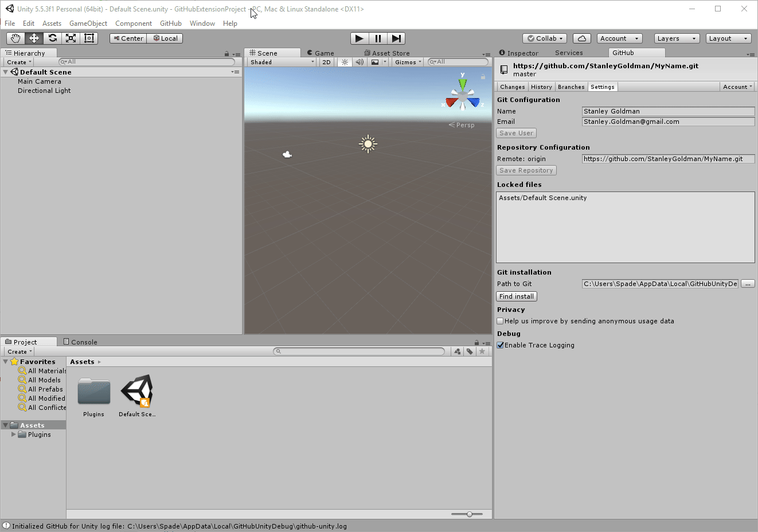Click the Find install button
The image size is (758, 532).
point(517,296)
